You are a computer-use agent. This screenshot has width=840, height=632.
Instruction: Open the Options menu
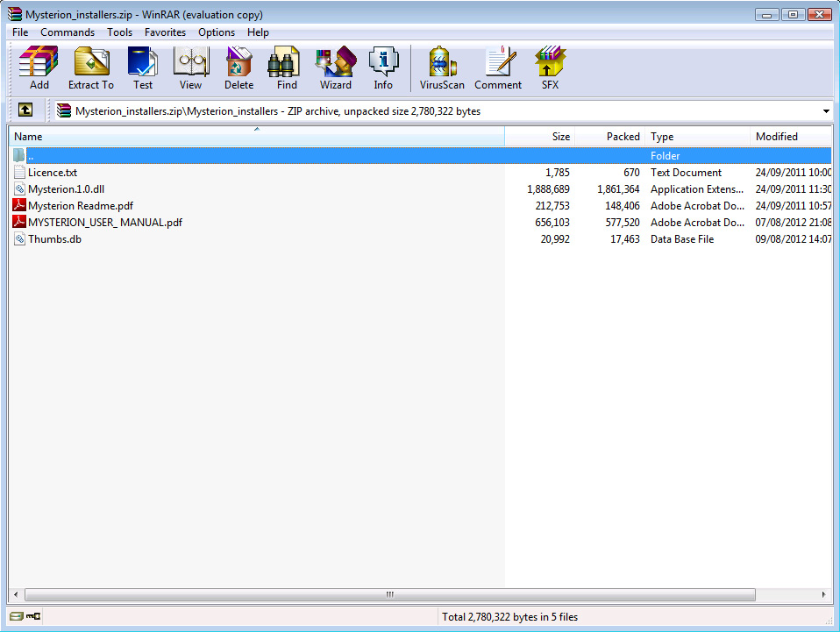[217, 32]
